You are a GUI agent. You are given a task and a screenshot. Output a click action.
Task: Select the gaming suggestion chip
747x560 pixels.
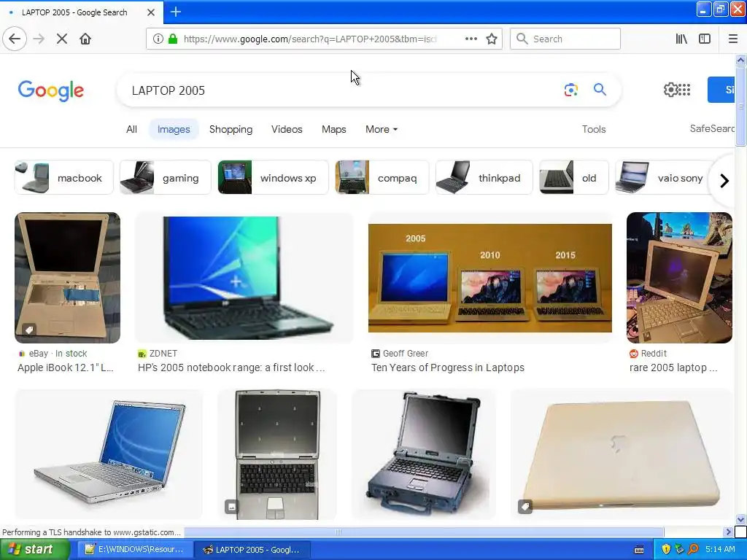[165, 178]
